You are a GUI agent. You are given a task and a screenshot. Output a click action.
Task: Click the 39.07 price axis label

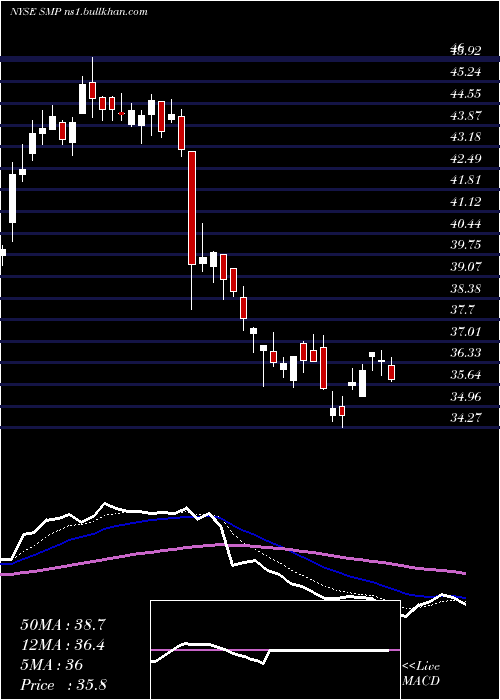tap(466, 267)
